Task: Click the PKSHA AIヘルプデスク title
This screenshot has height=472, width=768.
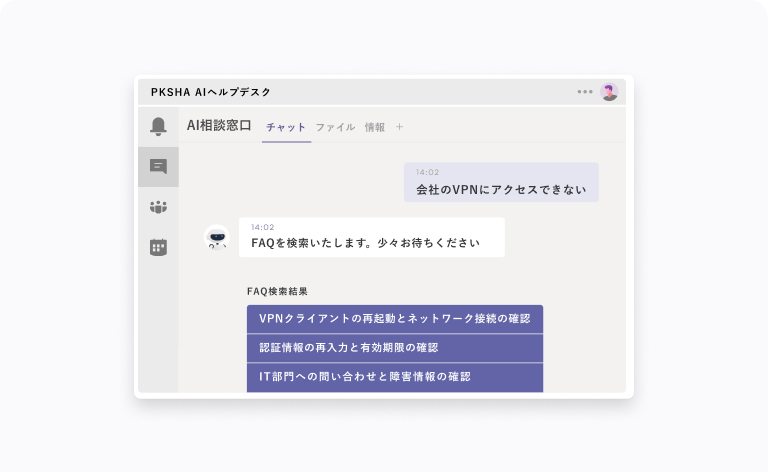Action: [x=211, y=92]
